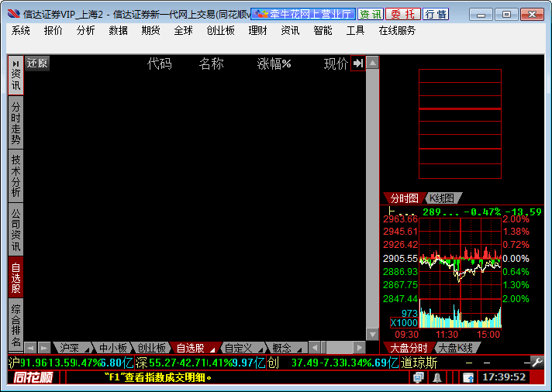Image resolution: width=552 pixels, height=392 pixels.
Task: Click the monitor windows icon in the status bar
Action: point(418,377)
